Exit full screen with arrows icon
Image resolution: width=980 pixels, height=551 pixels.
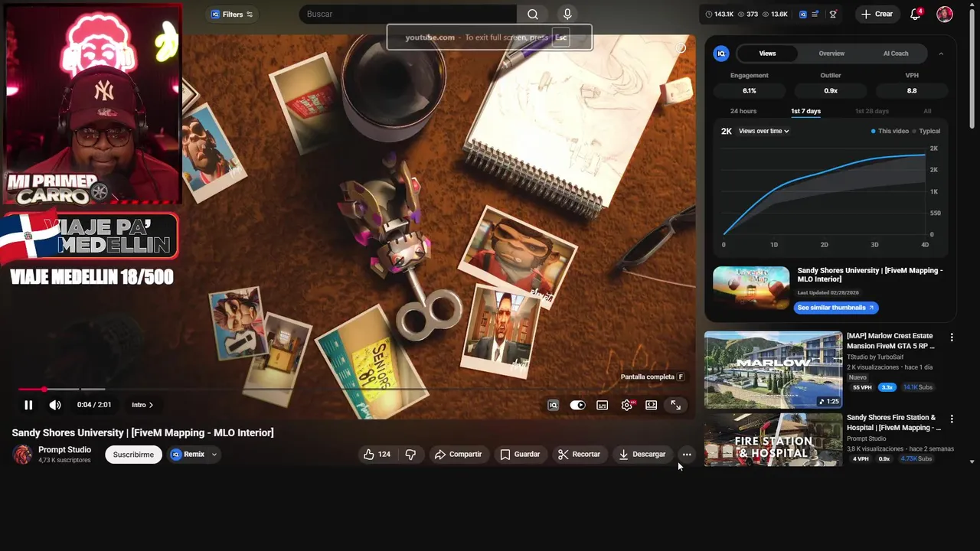tap(676, 405)
